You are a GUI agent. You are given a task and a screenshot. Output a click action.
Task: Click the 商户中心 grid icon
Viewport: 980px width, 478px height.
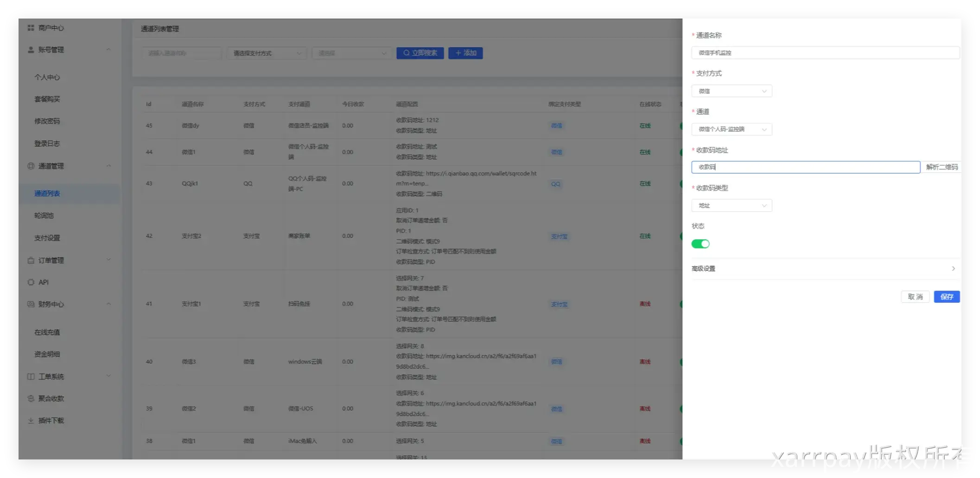tap(31, 28)
